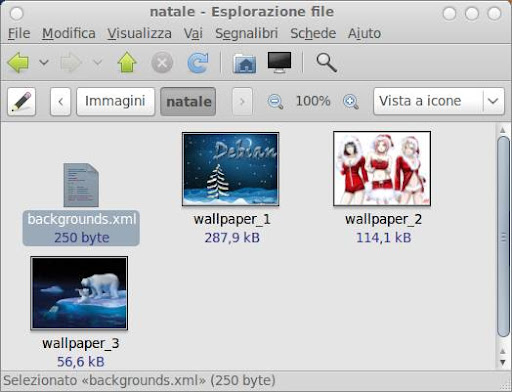The width and height of the screenshot is (512, 392).
Task: Open the Segnalibri menu
Action: point(247,33)
